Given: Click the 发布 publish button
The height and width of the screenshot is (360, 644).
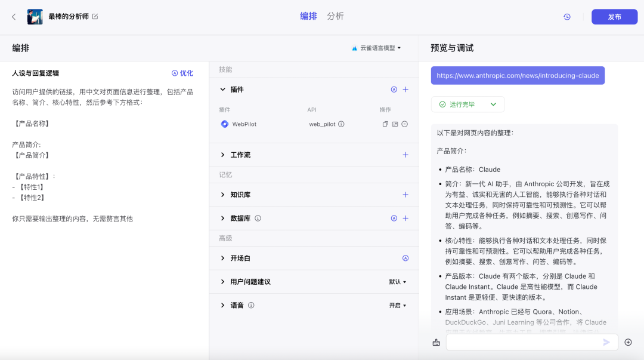Looking at the screenshot, I should [x=614, y=17].
